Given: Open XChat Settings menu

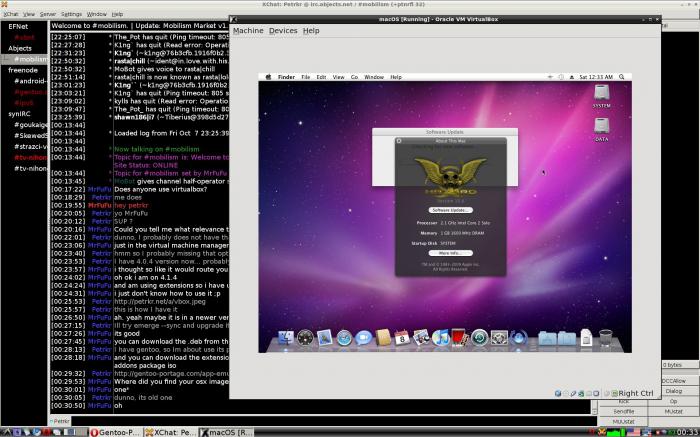Looking at the screenshot, I should coord(71,14).
